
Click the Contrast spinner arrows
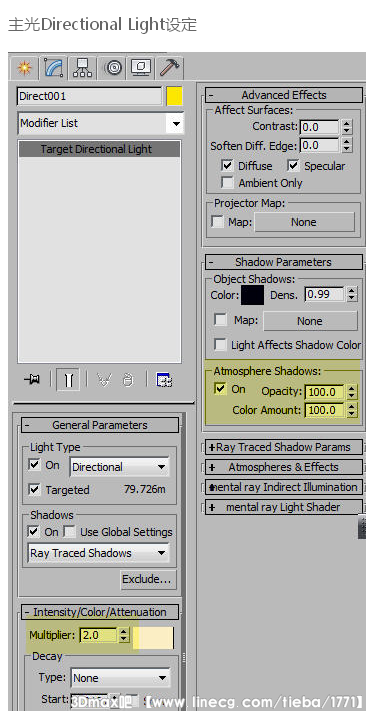pyautogui.click(x=347, y=127)
